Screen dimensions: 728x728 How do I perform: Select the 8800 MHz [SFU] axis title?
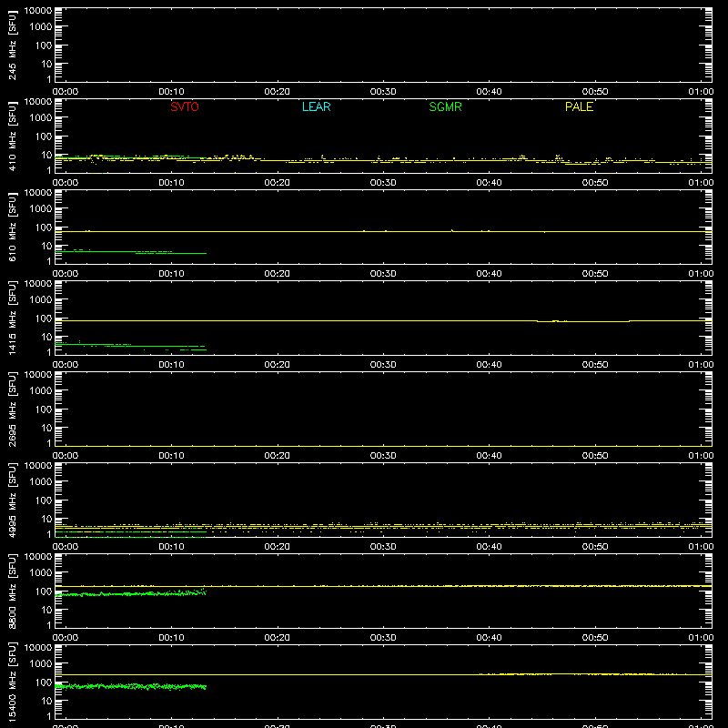pos(13,591)
